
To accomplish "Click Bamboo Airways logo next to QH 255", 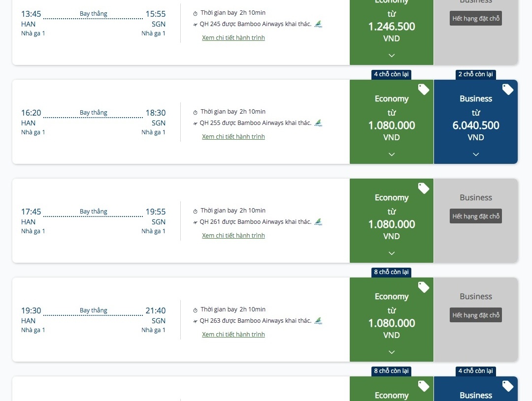I will coord(318,123).
